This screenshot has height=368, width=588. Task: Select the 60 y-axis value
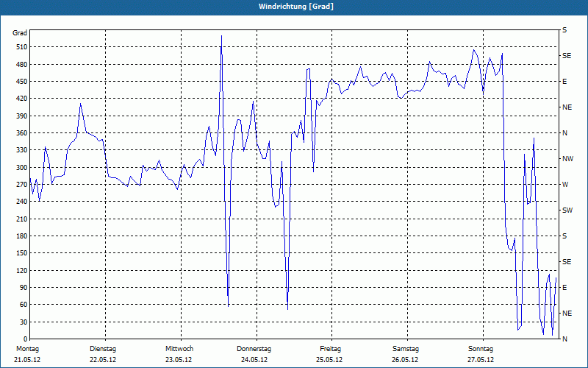[x=24, y=305]
